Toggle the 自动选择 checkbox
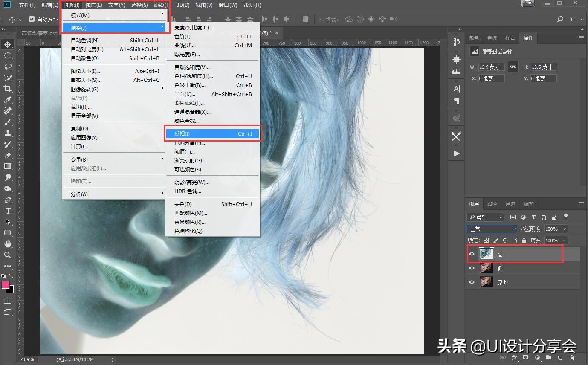Viewport: 588px width, 365px height. click(32, 19)
